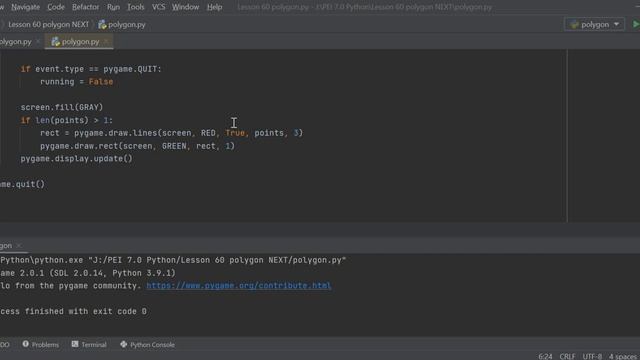The height and width of the screenshot is (360, 640).
Task: Click polygon.py breadcrumb in navigation bar
Action: (127, 24)
